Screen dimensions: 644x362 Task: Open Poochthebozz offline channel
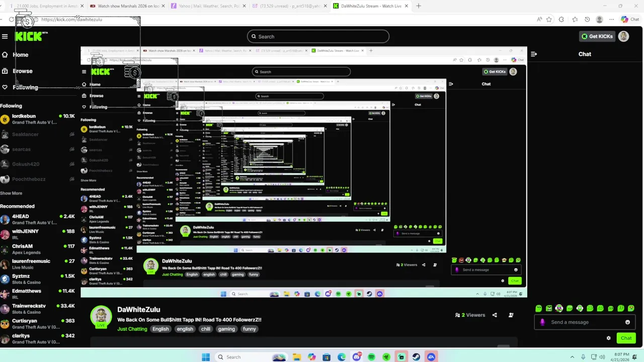(x=38, y=179)
